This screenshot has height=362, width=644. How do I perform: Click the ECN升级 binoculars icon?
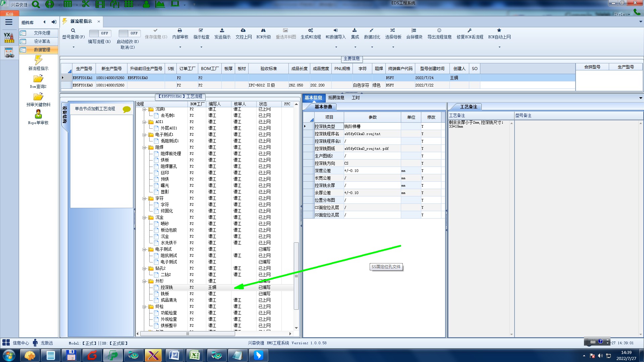(263, 31)
